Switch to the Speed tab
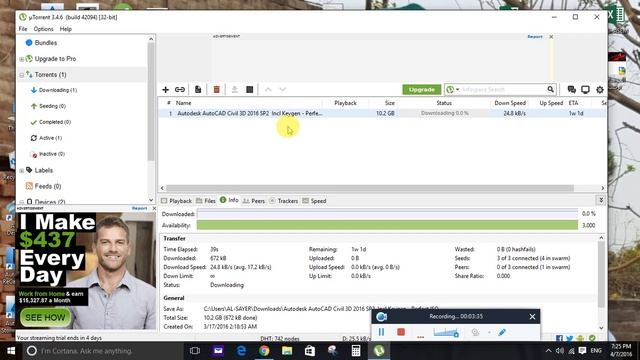The height and width of the screenshot is (360, 640). [314, 201]
